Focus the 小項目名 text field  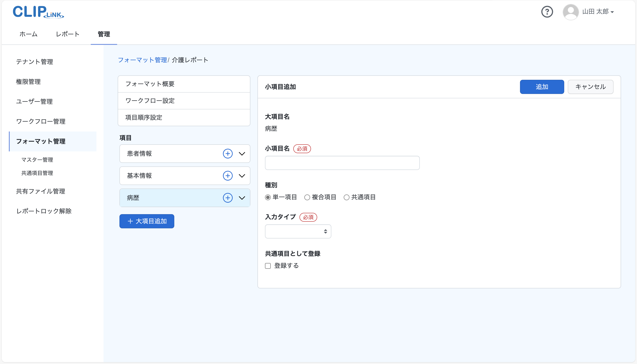[x=342, y=163]
